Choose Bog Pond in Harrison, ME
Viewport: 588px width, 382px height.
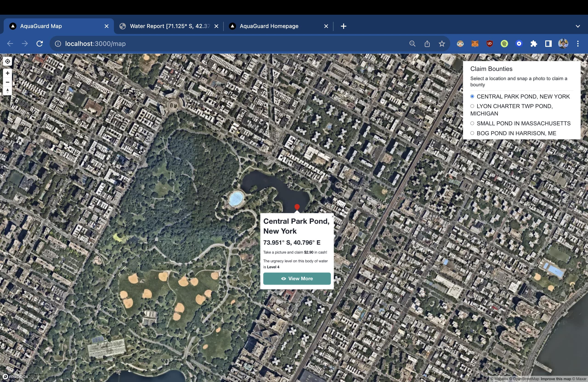(472, 133)
